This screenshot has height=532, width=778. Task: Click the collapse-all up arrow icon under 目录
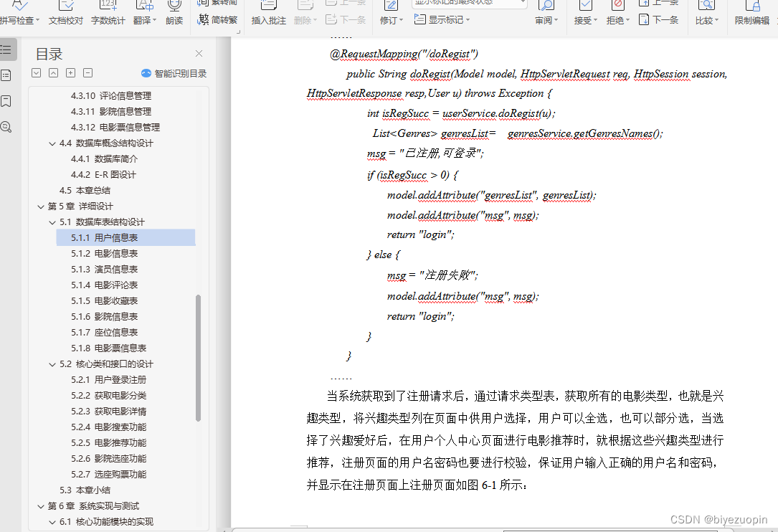[54, 73]
